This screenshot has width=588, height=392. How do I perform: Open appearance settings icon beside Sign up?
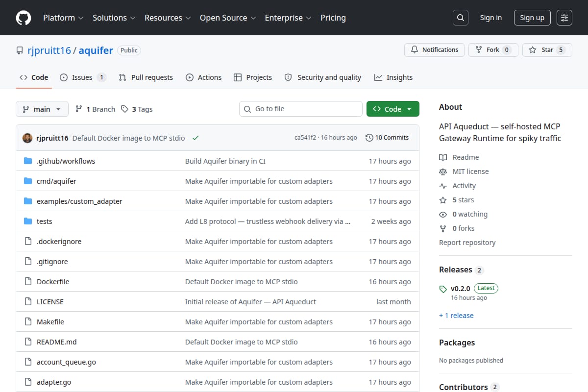pos(564,18)
